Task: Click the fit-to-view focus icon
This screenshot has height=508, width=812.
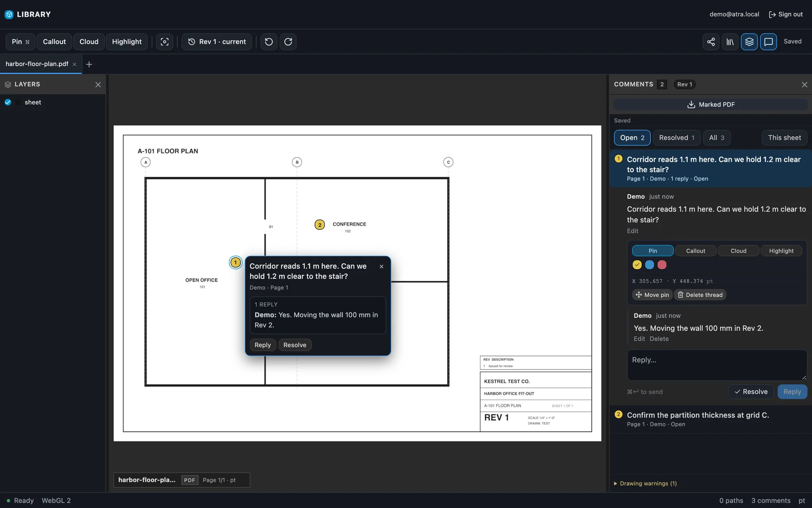Action: coord(164,42)
